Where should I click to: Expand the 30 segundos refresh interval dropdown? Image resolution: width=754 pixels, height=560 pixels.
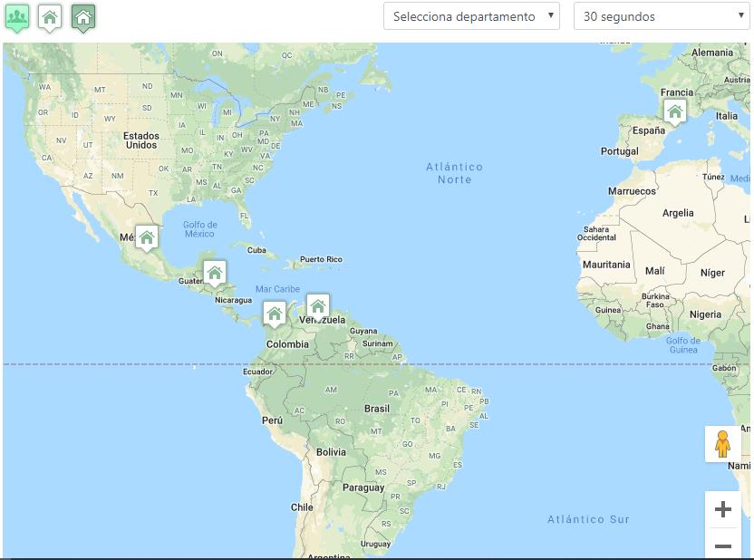tap(661, 16)
